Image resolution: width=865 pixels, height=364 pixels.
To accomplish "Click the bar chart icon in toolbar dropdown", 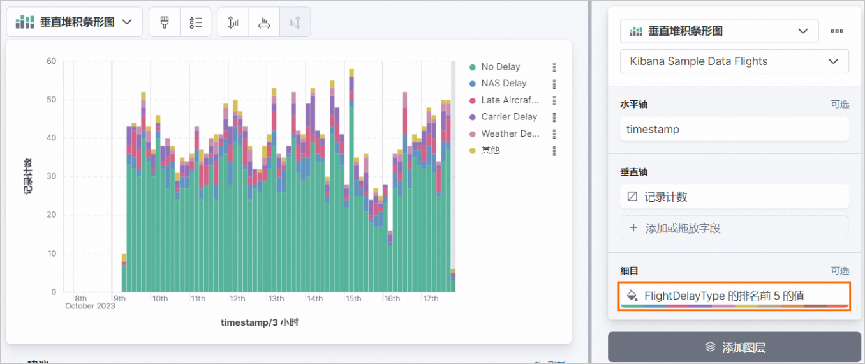I will point(24,22).
